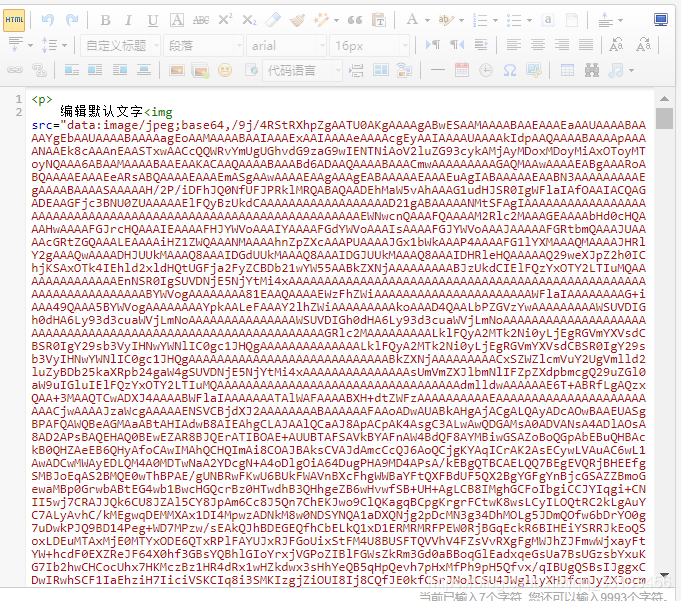Click the ordered numbered list icon
This screenshot has width=681, height=601.
[480, 20]
